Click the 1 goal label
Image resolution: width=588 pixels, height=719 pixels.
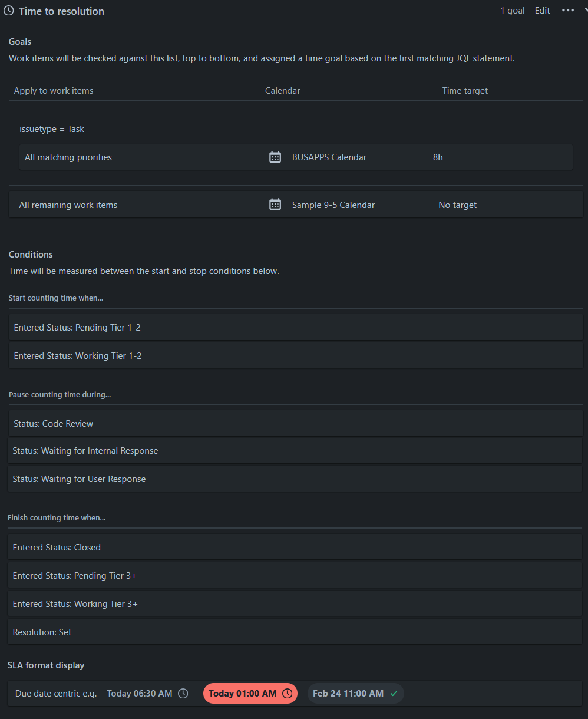pyautogui.click(x=513, y=11)
